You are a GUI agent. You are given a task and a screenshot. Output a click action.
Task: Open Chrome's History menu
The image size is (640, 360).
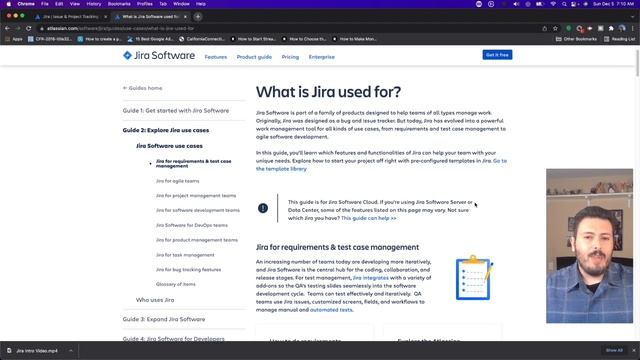pyautogui.click(x=93, y=4)
